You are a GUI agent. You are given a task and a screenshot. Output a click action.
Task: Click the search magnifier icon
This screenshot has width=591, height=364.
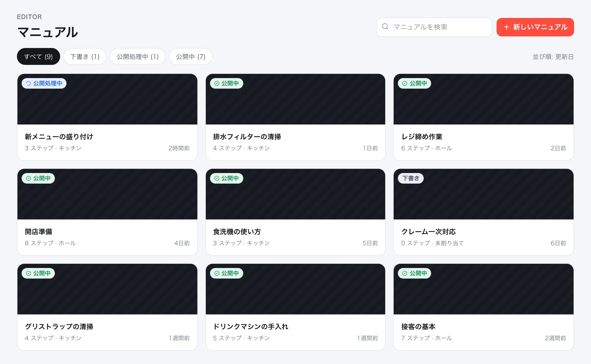[x=385, y=27]
